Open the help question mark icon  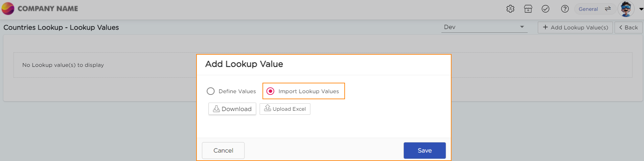(565, 9)
